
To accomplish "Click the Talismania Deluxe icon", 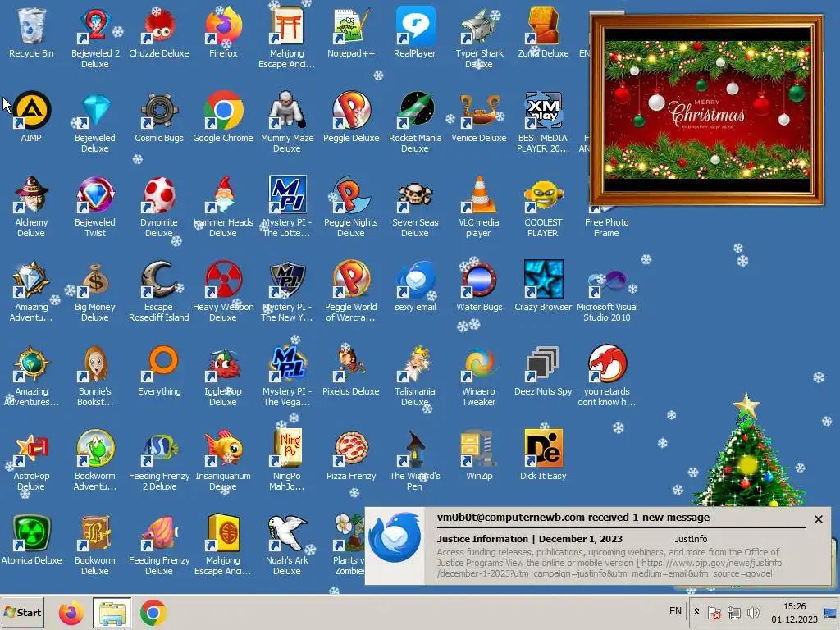I will (414, 375).
